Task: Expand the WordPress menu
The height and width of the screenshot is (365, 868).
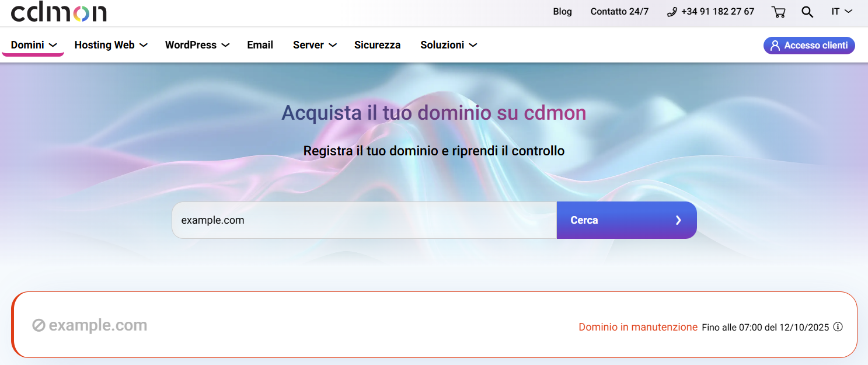Action: 197,45
